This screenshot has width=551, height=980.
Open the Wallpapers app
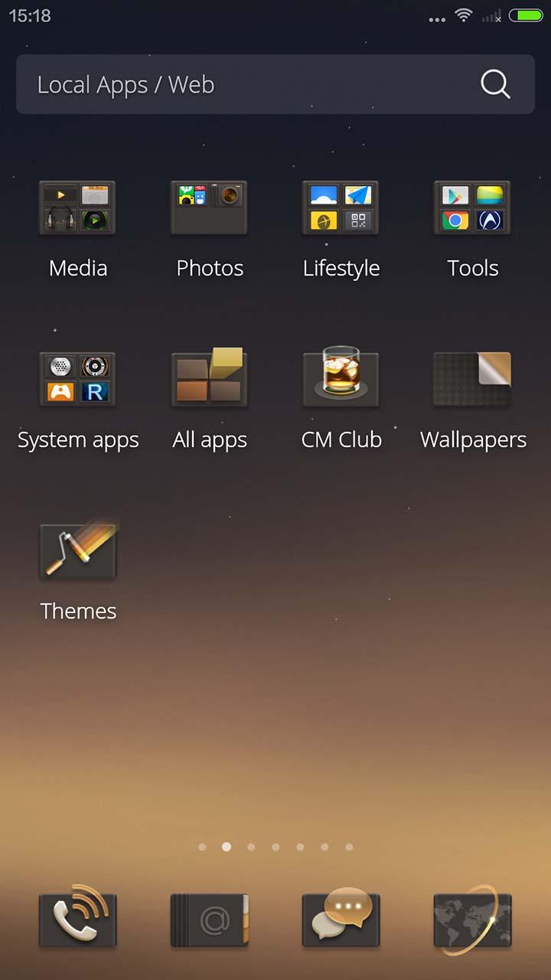[472, 380]
